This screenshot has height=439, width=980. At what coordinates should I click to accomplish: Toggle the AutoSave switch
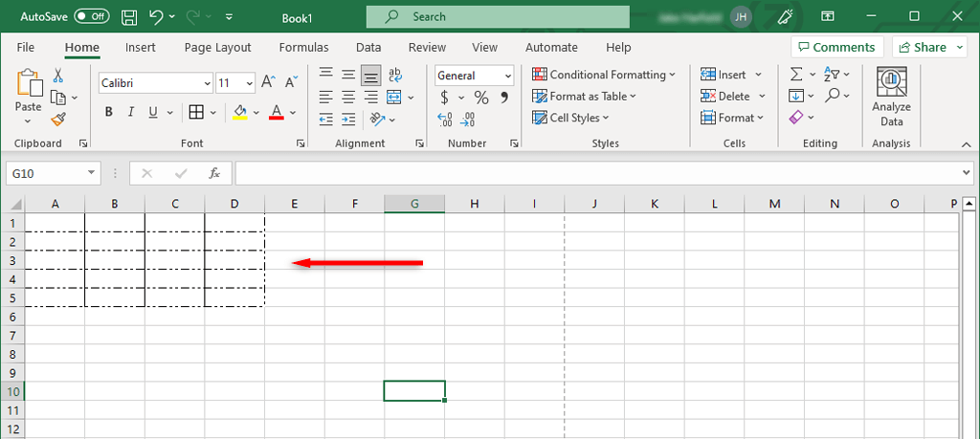click(91, 16)
